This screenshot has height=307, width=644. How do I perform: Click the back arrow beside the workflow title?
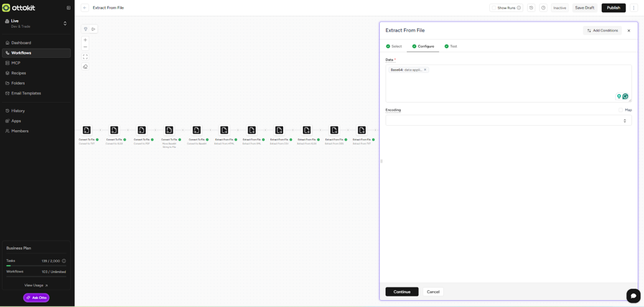coord(85,8)
